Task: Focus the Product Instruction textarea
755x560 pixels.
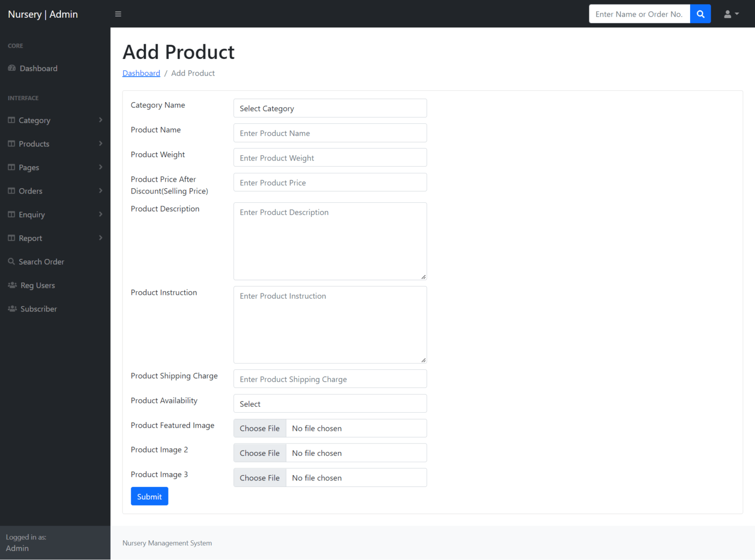Action: (x=330, y=325)
